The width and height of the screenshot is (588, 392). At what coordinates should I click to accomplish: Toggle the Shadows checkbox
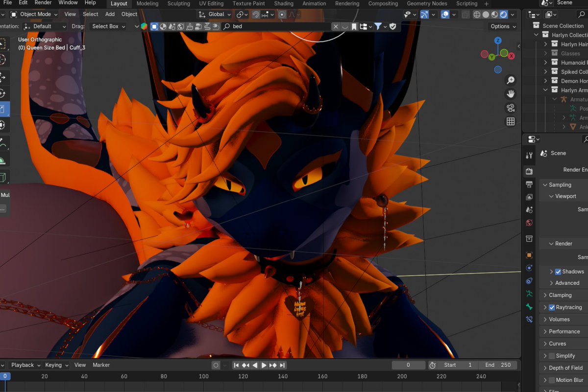point(558,272)
